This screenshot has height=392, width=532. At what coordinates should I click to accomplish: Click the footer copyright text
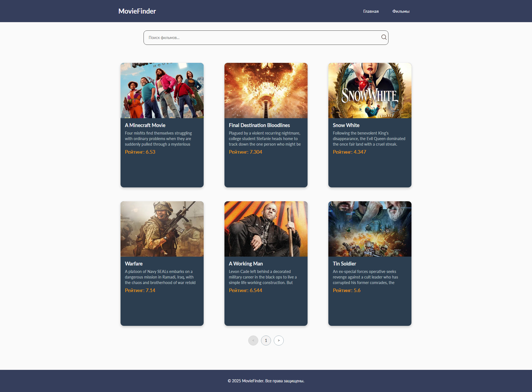click(266, 381)
